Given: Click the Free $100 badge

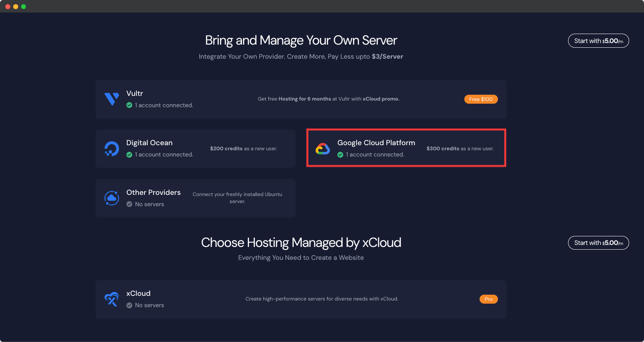Looking at the screenshot, I should tap(481, 99).
